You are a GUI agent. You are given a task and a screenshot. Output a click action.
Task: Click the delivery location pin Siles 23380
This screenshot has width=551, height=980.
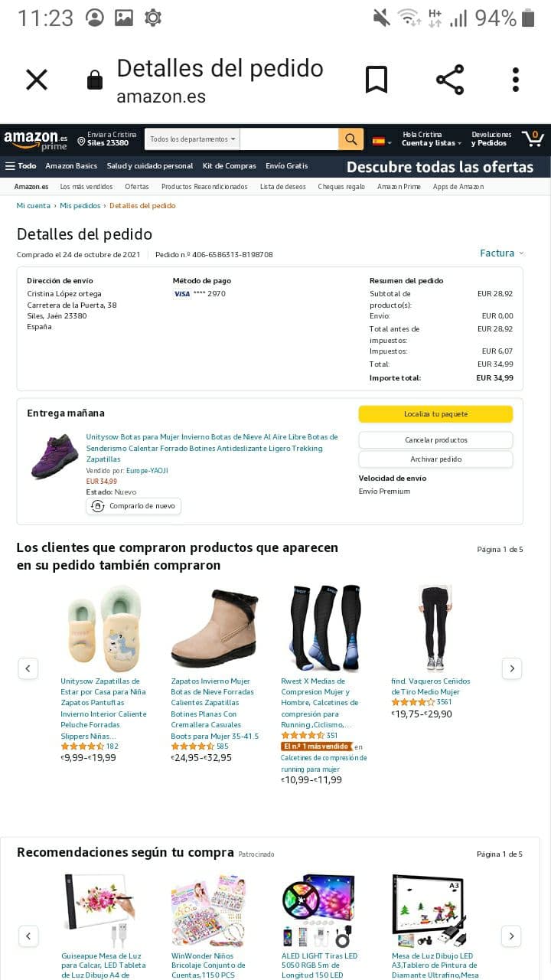coord(106,139)
